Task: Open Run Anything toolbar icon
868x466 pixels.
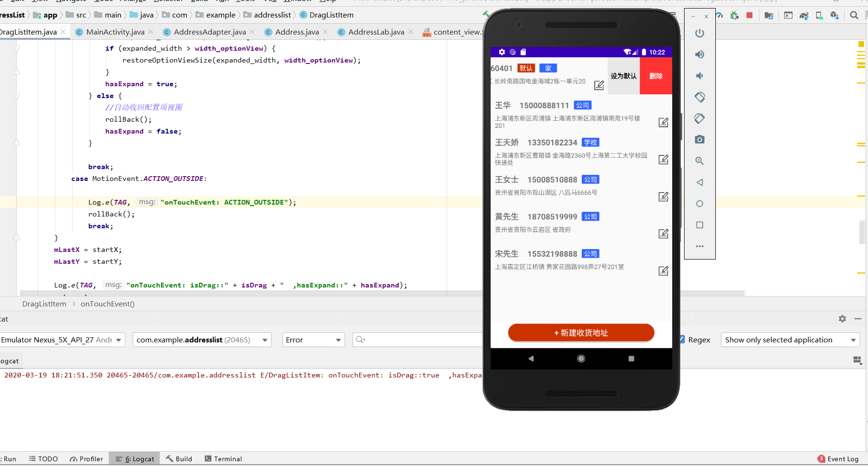Action: (x=788, y=15)
